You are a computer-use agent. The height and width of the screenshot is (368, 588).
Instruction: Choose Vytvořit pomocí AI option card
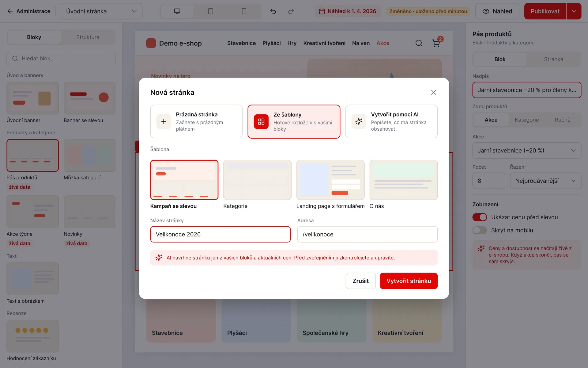pyautogui.click(x=391, y=121)
